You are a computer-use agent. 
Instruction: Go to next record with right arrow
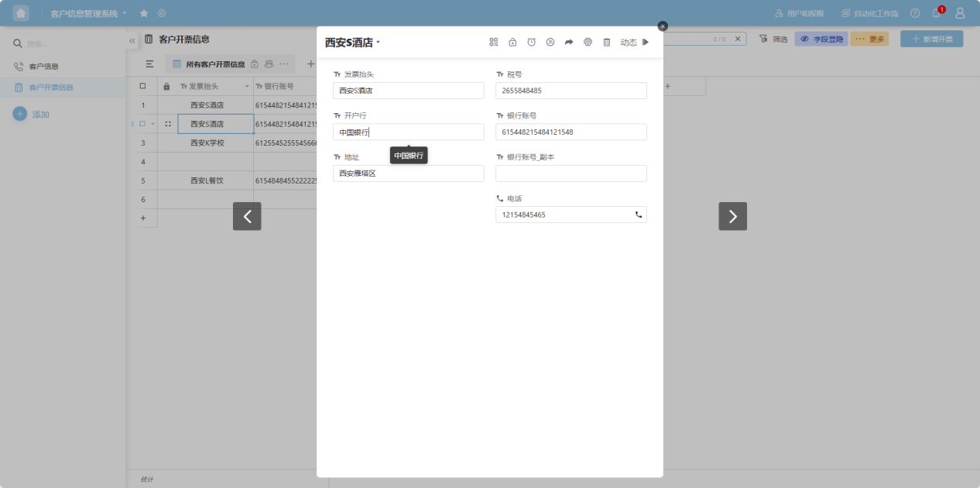point(732,216)
